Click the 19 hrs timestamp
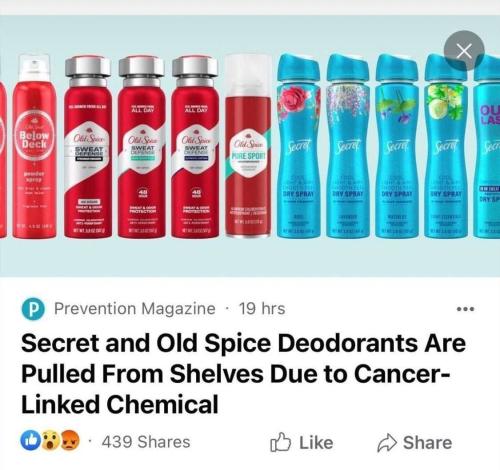The image size is (500, 470). tap(262, 309)
